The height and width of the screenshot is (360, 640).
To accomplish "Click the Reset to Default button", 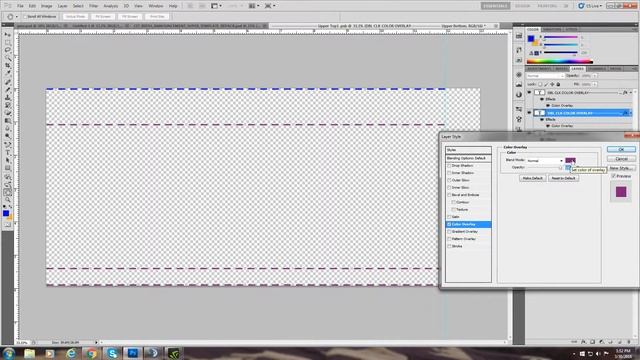I will (563, 178).
